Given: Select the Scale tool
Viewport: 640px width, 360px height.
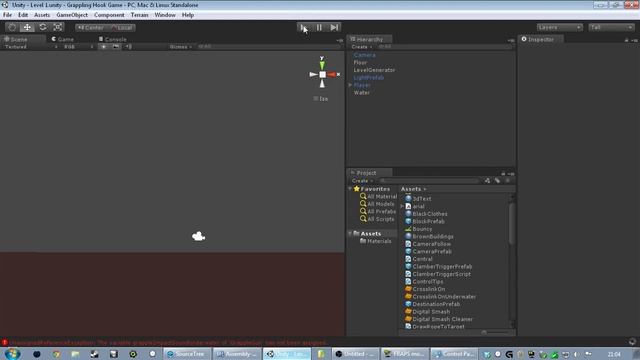Looking at the screenshot, I should point(58,27).
